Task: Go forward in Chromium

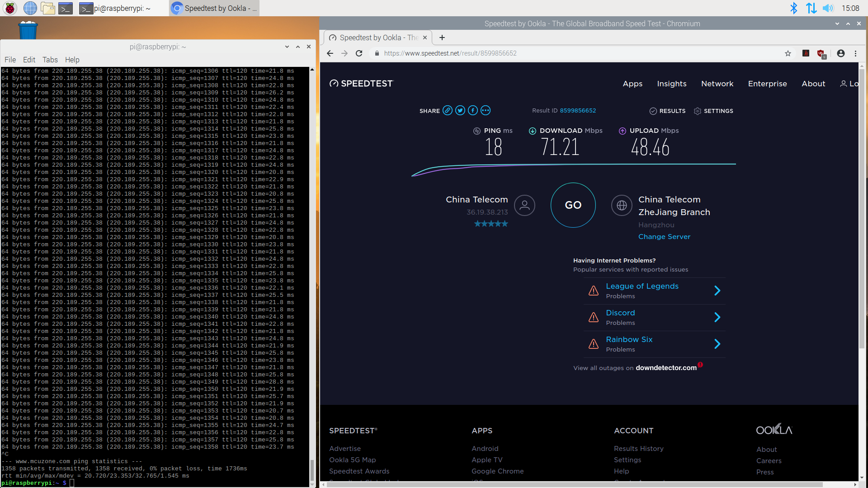Action: [x=344, y=53]
